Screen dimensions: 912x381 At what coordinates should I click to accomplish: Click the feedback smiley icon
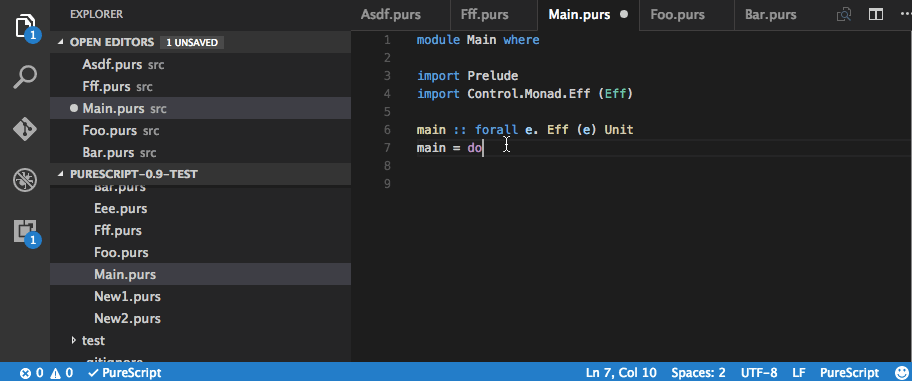click(x=901, y=372)
